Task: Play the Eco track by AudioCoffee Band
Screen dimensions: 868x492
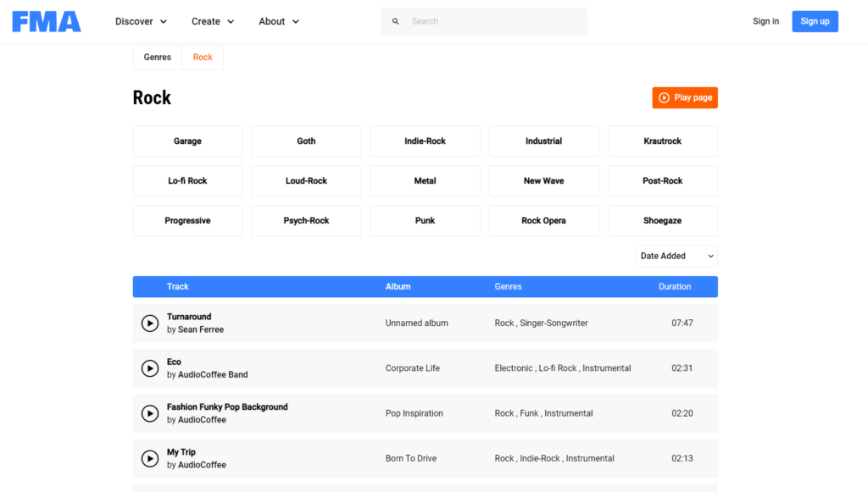Action: [x=150, y=368]
